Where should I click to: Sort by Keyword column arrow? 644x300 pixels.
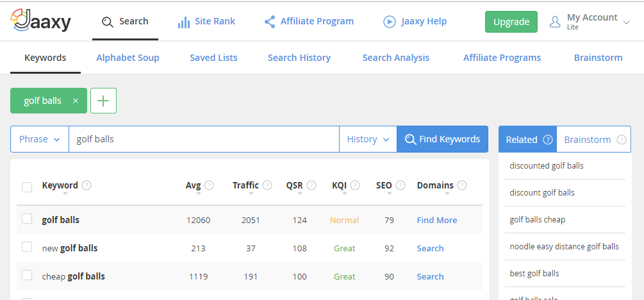point(65,194)
